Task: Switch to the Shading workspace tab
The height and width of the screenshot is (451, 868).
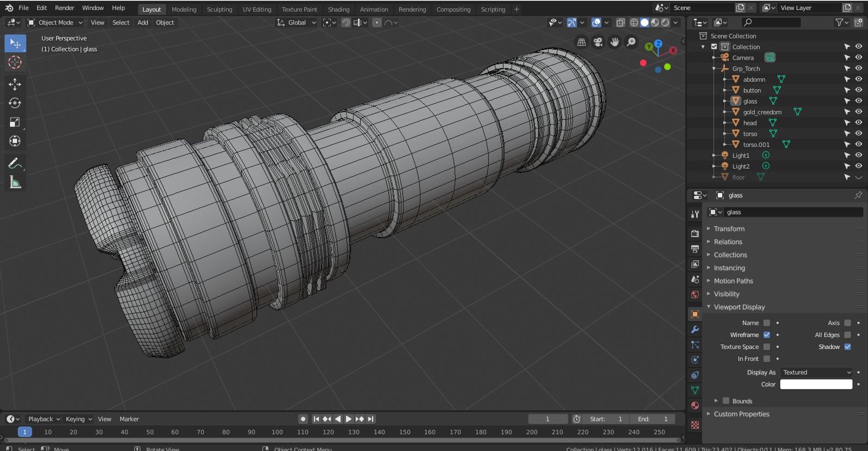Action: pyautogui.click(x=339, y=9)
